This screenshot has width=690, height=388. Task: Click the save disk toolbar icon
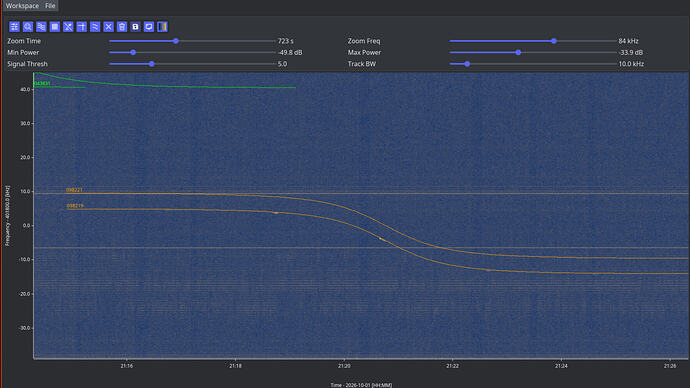click(136, 27)
